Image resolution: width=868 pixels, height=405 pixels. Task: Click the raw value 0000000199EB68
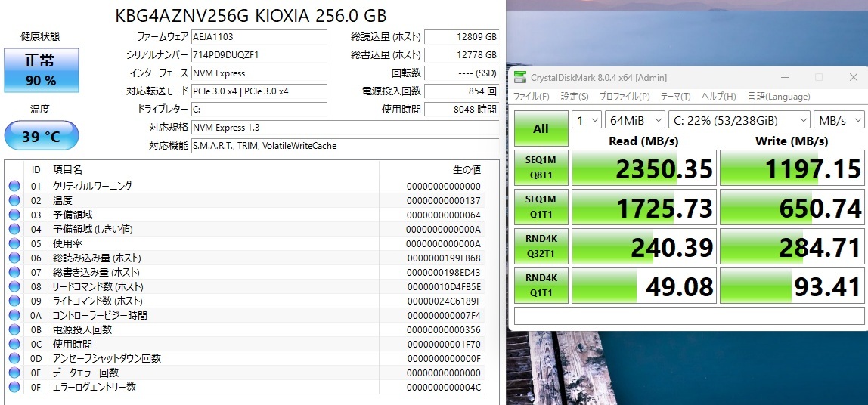click(x=443, y=258)
